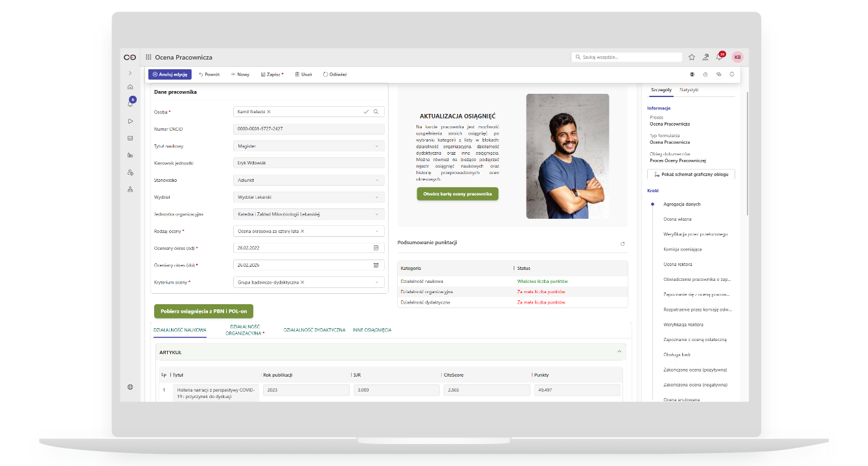This screenshot has width=868, height=466.
Task: Click the Home icon in the sidebar
Action: (x=130, y=87)
